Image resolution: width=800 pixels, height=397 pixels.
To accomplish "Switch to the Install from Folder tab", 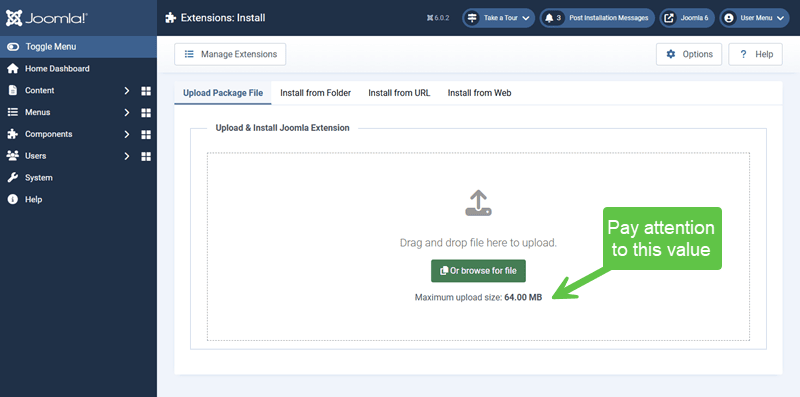I will tap(315, 93).
